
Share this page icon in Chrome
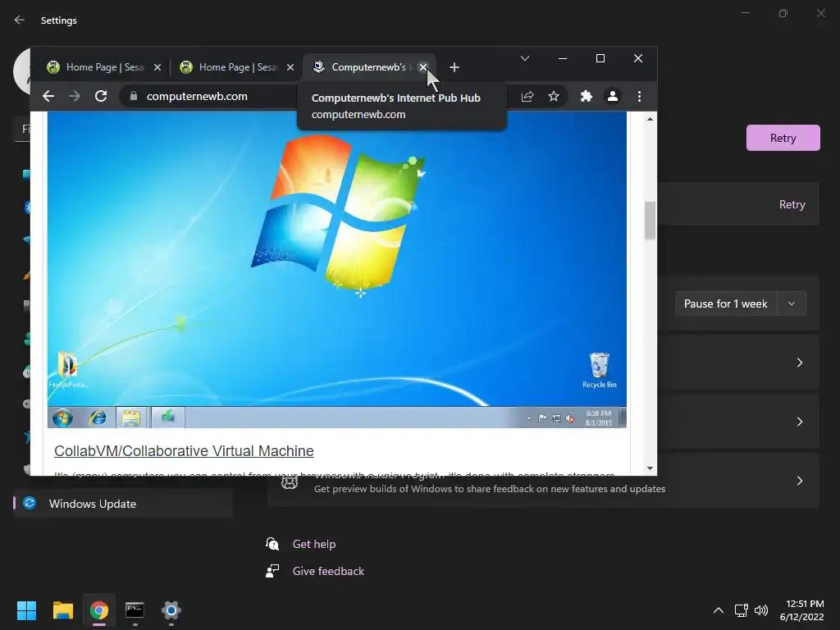point(527,97)
